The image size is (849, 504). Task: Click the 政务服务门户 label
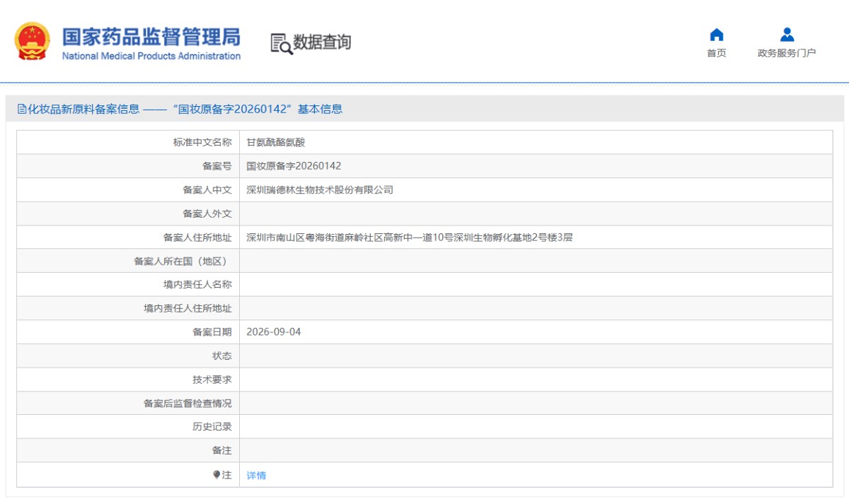[x=787, y=53]
